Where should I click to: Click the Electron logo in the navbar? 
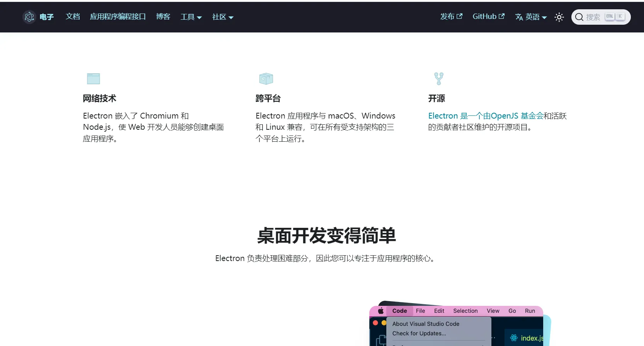pos(29,17)
